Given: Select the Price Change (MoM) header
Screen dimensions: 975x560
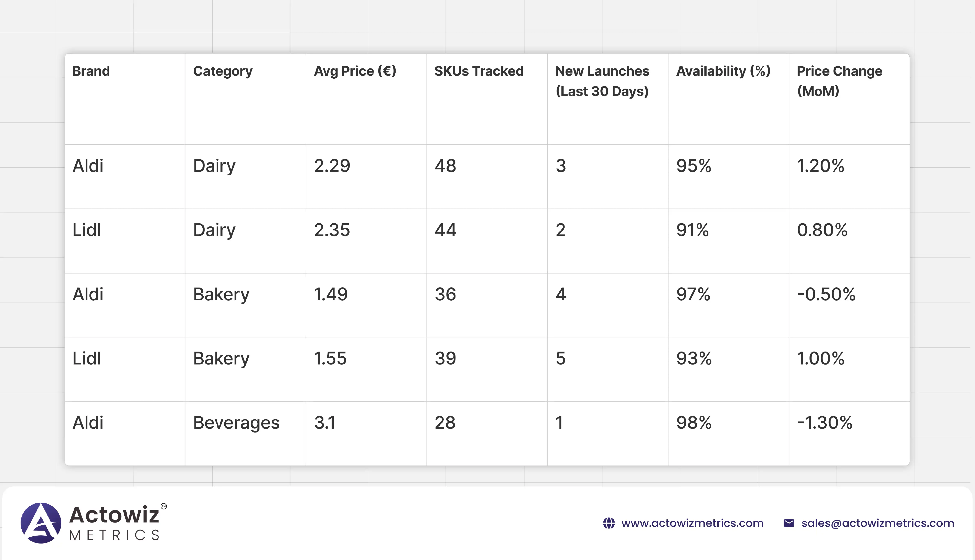Looking at the screenshot, I should (x=839, y=81).
